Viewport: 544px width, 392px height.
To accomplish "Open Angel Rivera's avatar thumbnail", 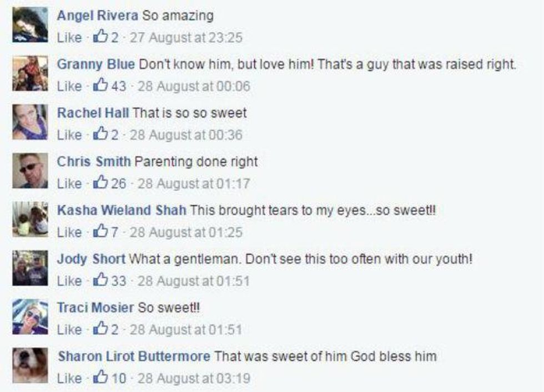I will point(31,26).
